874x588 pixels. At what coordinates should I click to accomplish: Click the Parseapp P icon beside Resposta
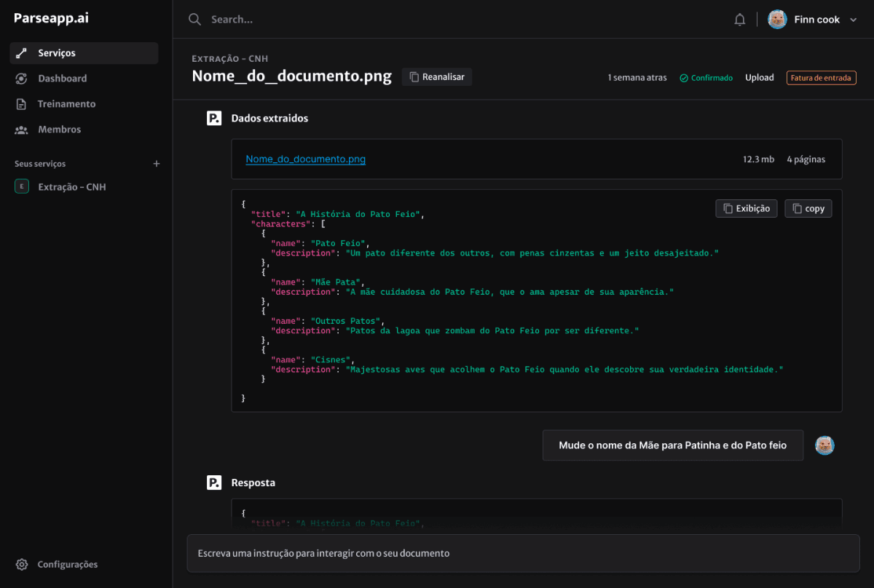[x=214, y=482]
